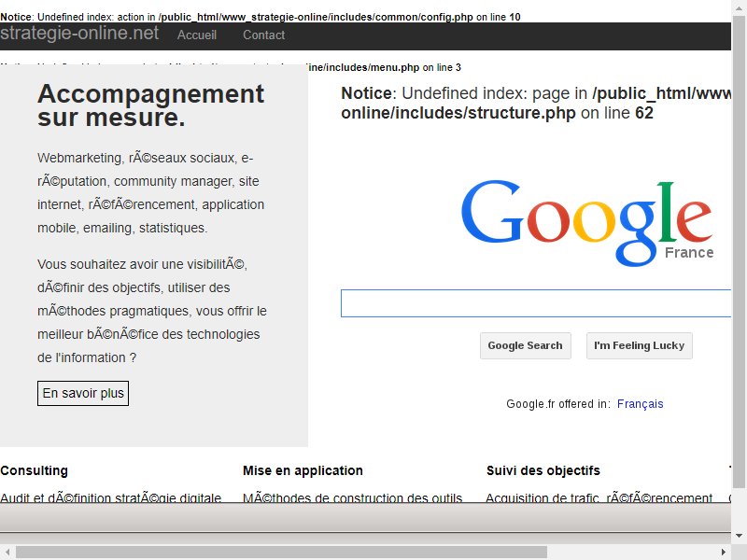Click the horizontal scrollbar left arrow
The width and height of the screenshot is (747, 560).
point(7,552)
